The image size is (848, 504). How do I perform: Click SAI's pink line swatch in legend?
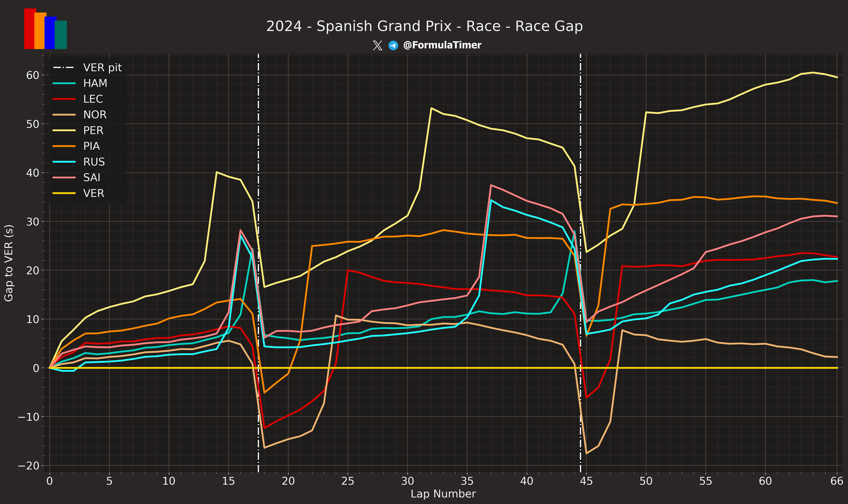point(64,178)
